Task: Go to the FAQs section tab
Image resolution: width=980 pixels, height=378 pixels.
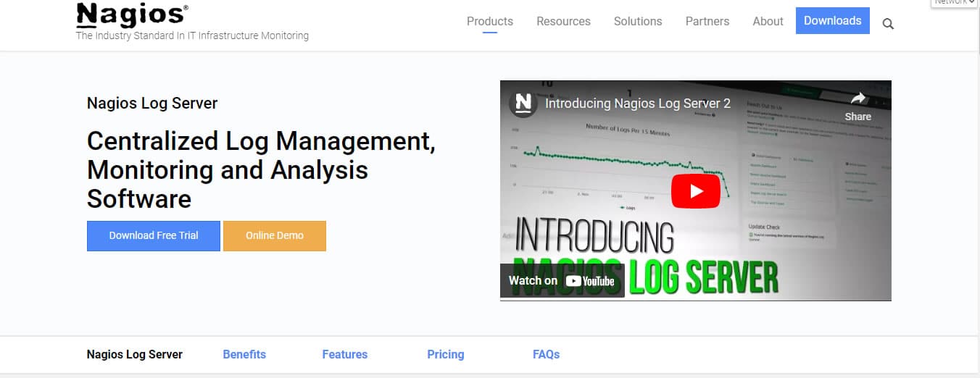Action: pyautogui.click(x=546, y=354)
